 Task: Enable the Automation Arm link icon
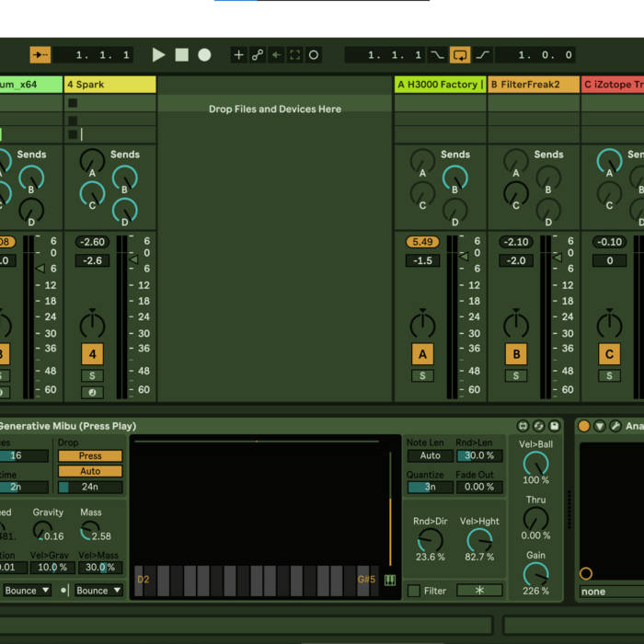(x=258, y=55)
